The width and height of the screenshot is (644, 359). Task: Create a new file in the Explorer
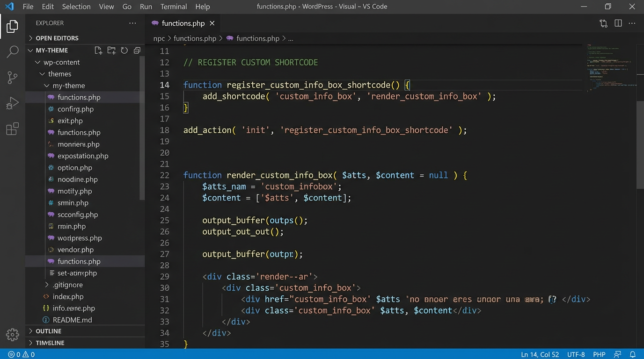coord(98,50)
